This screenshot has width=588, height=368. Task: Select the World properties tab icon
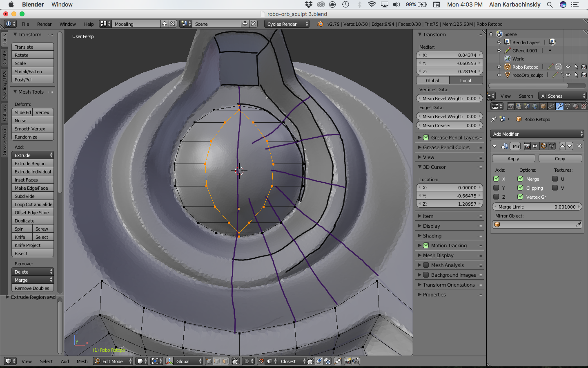point(535,106)
